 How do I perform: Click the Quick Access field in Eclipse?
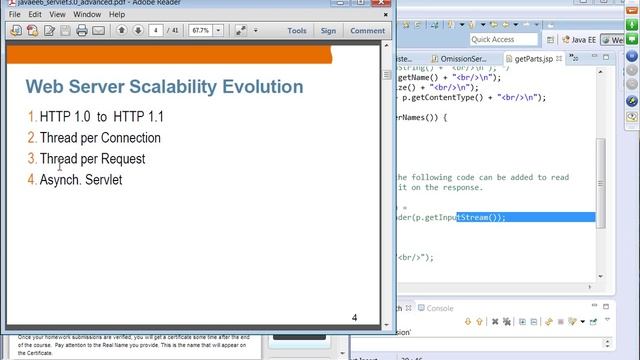tap(504, 40)
